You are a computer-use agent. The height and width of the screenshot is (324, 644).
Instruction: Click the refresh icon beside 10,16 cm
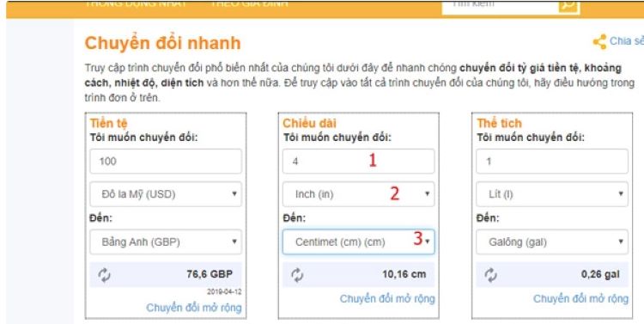297,275
